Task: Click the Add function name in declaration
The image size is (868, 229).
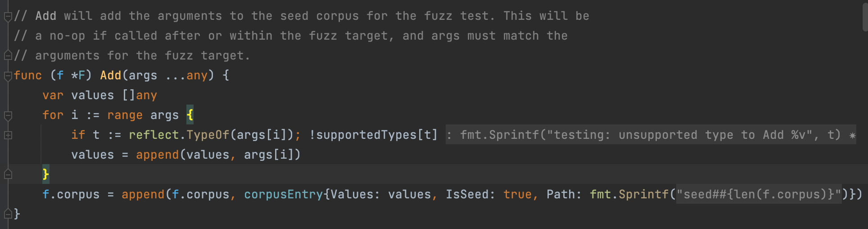Action: click(x=110, y=75)
